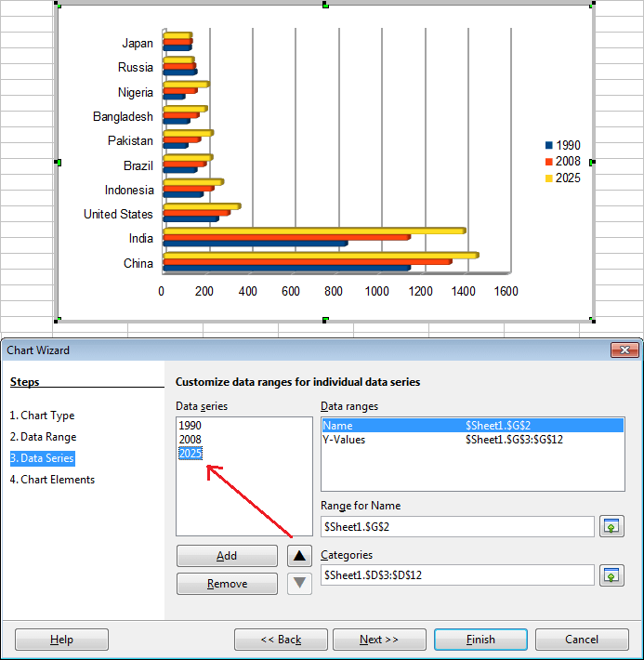Select the 1990 data series
This screenshot has width=644, height=660.
(x=191, y=425)
